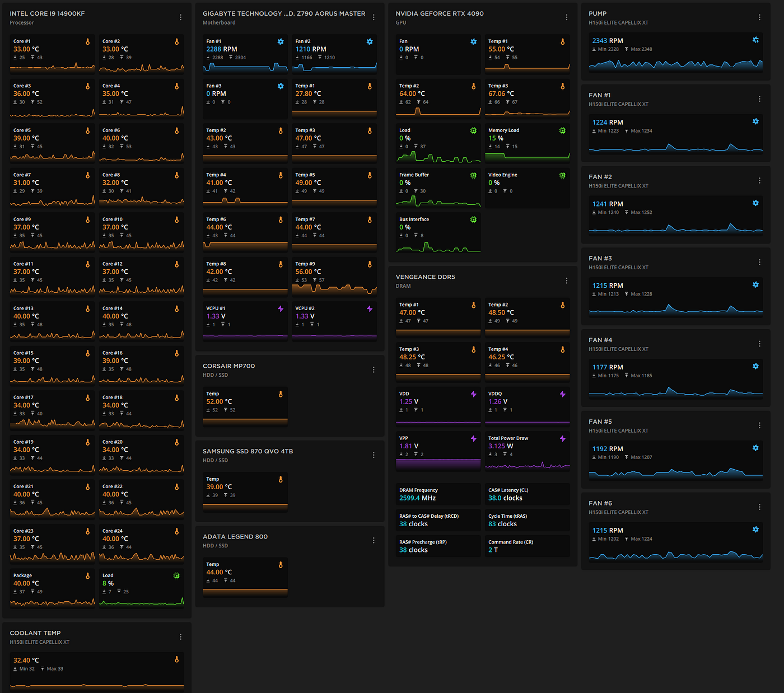Click the green chip icon on CPU Load
This screenshot has width=784, height=693.
coord(176,575)
